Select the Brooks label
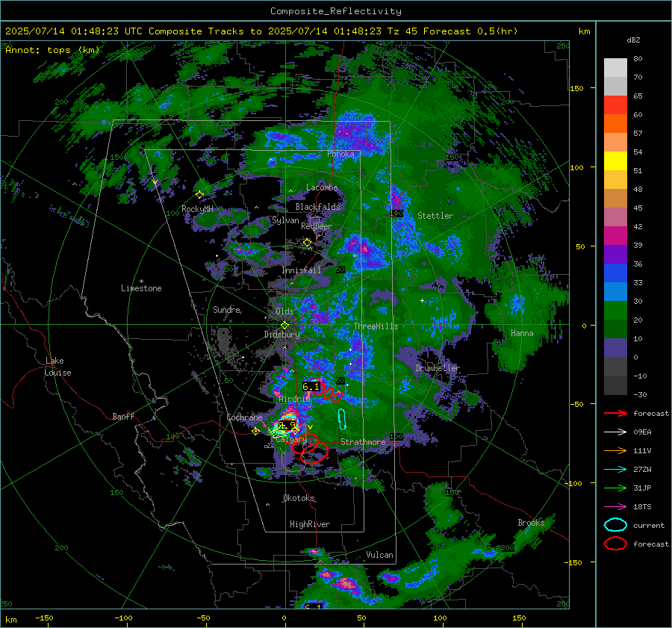This screenshot has width=672, height=628. [531, 523]
